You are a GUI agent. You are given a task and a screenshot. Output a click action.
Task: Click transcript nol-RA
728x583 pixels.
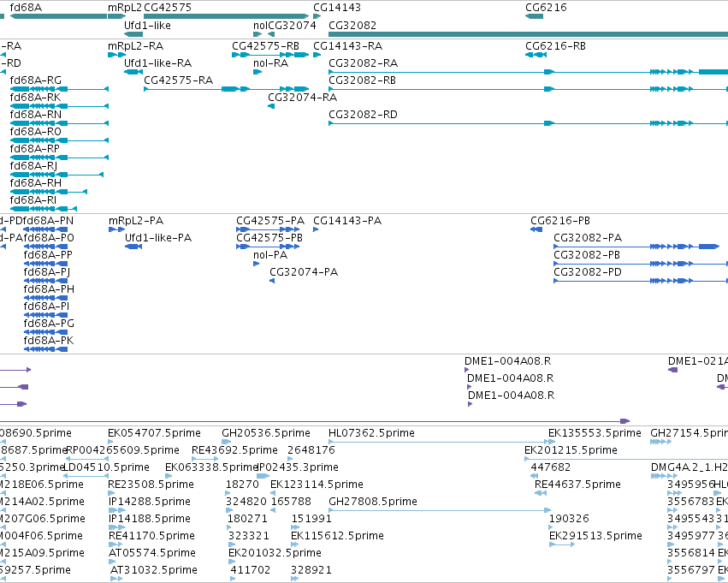click(257, 72)
